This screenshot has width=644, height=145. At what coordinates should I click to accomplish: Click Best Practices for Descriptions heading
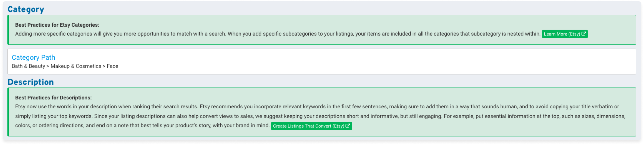tap(53, 98)
